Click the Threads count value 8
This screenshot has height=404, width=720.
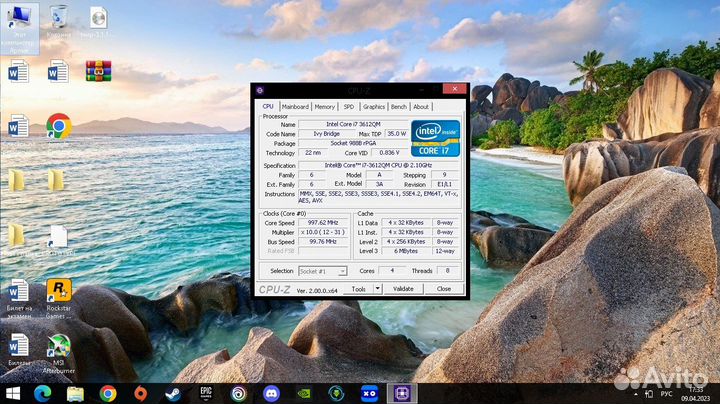coord(447,271)
